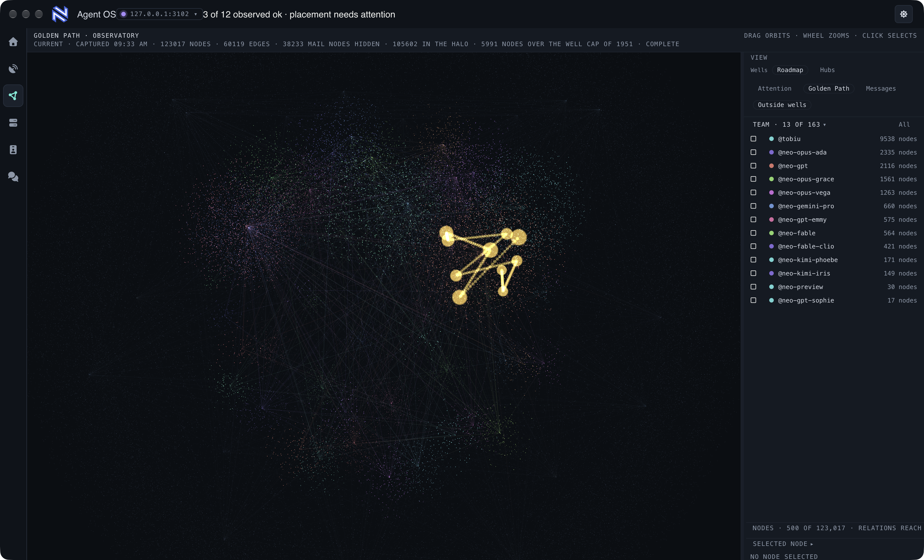The image size is (924, 560).
Task: Click the @neo-kimi-phoebe row label
Action: click(808, 260)
